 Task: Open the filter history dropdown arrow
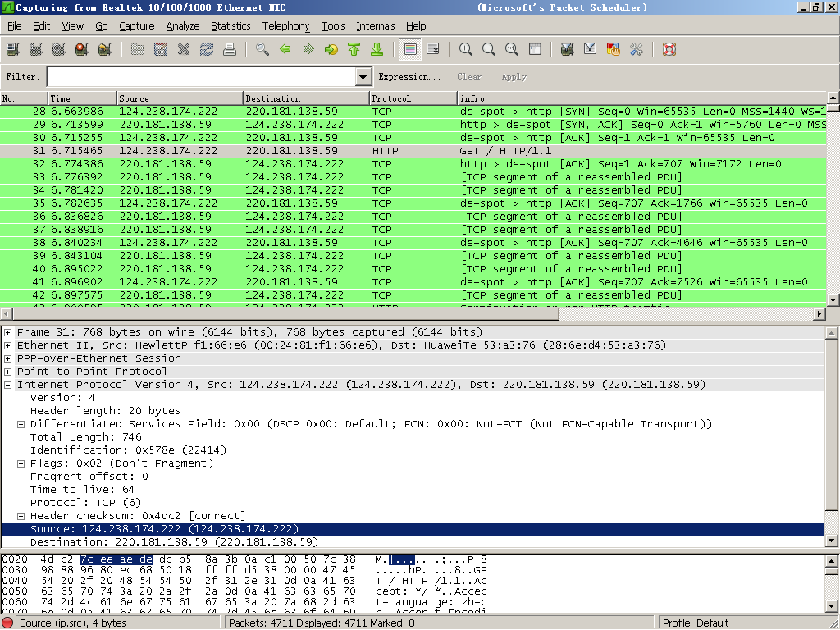coord(363,76)
